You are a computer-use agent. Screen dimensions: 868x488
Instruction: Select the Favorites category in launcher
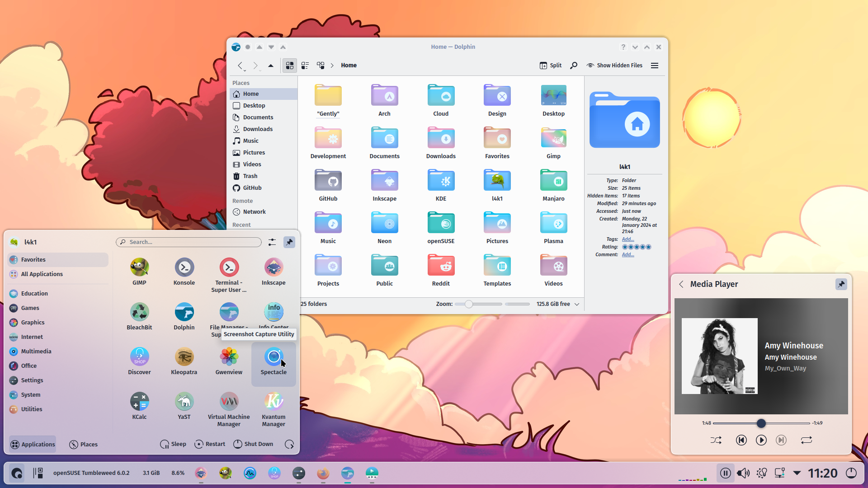(58, 260)
